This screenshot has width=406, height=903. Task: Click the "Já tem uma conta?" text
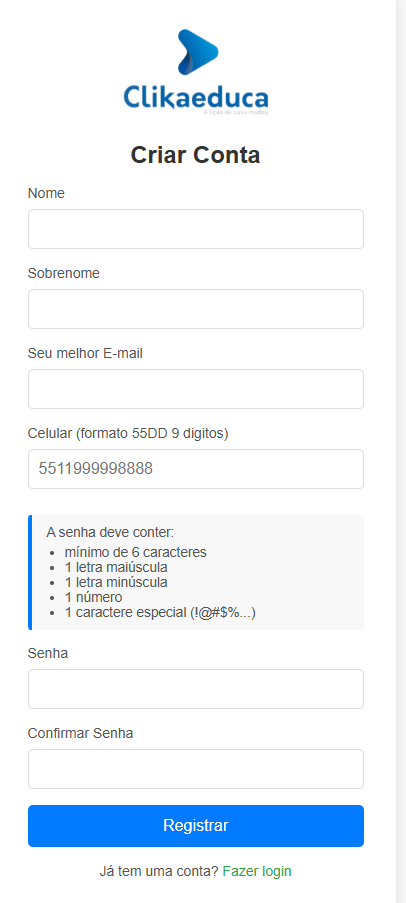pyautogui.click(x=159, y=871)
